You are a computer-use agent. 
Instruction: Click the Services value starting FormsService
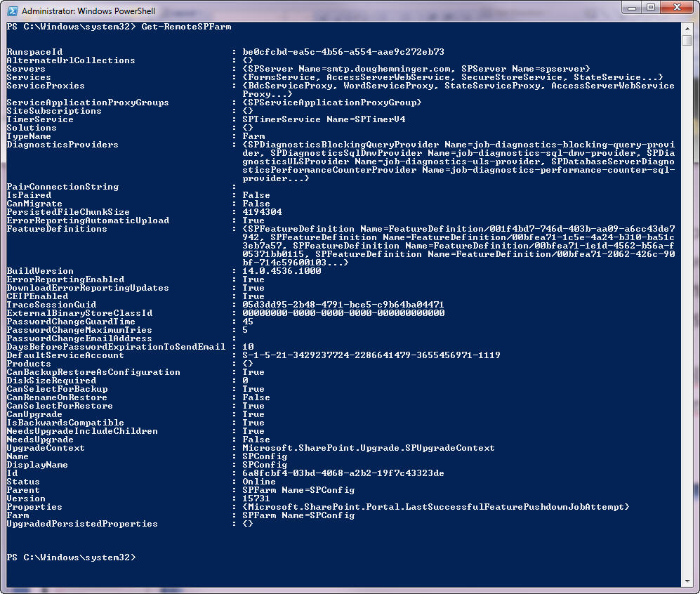453,77
